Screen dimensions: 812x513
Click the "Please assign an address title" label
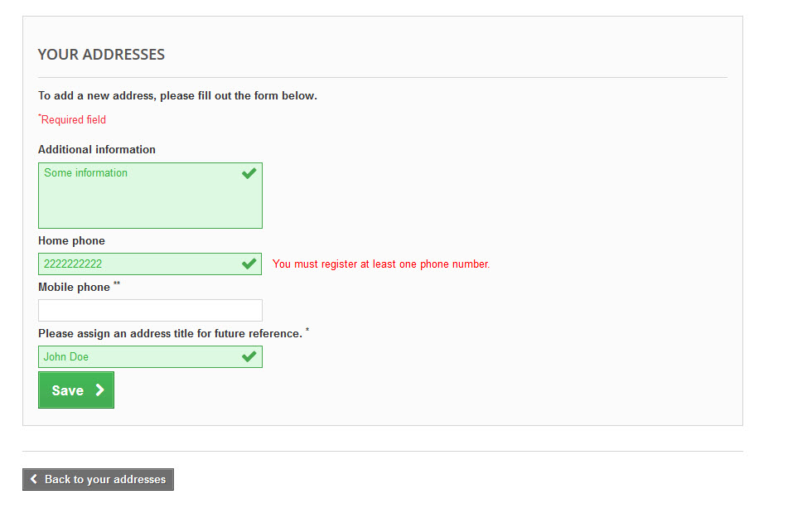[170, 334]
